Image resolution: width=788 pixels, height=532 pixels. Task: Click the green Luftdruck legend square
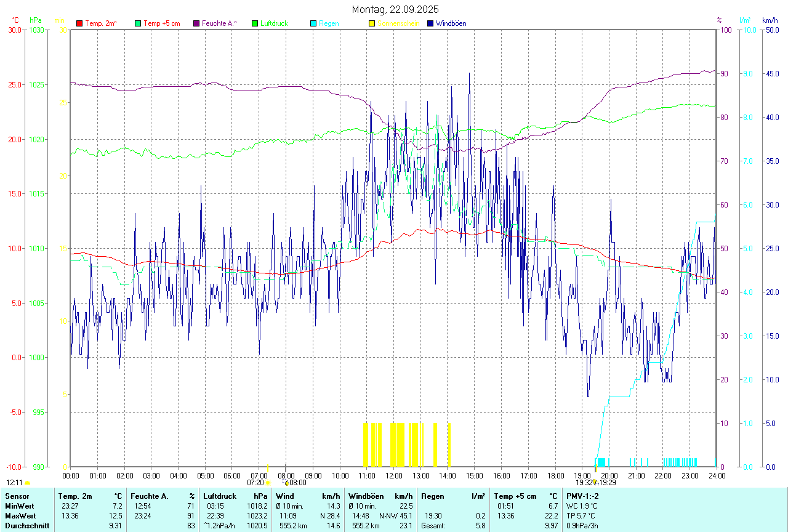[255, 23]
